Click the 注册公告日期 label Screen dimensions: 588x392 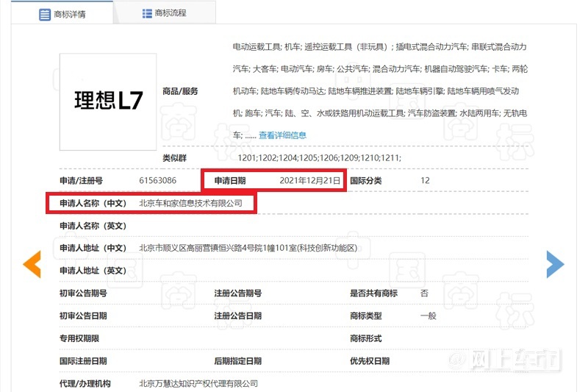[237, 316]
